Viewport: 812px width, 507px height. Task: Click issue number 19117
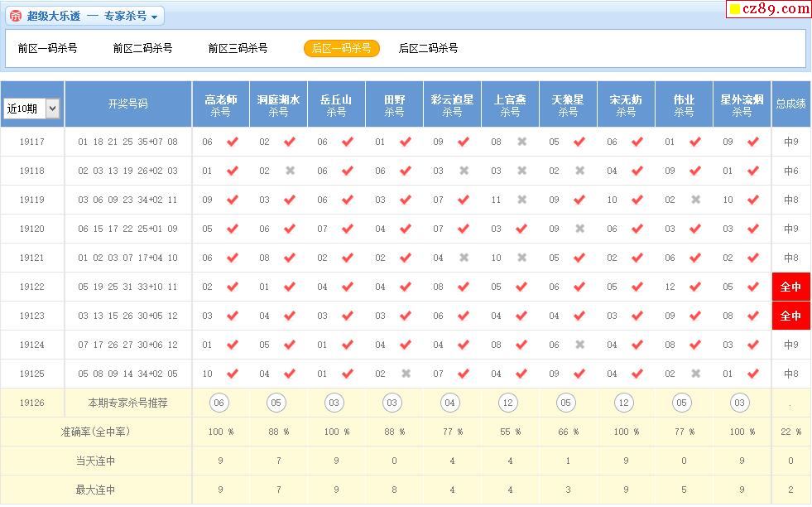coord(32,142)
